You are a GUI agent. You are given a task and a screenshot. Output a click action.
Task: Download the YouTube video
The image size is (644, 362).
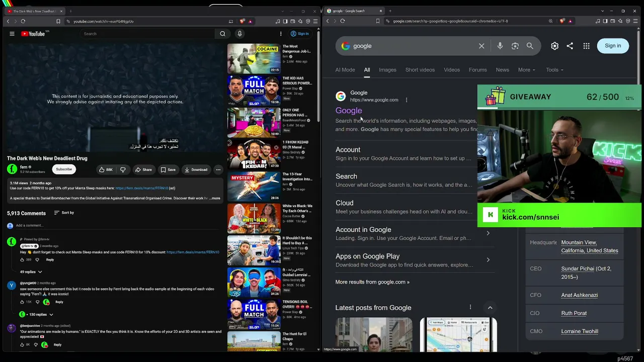pos(196,170)
